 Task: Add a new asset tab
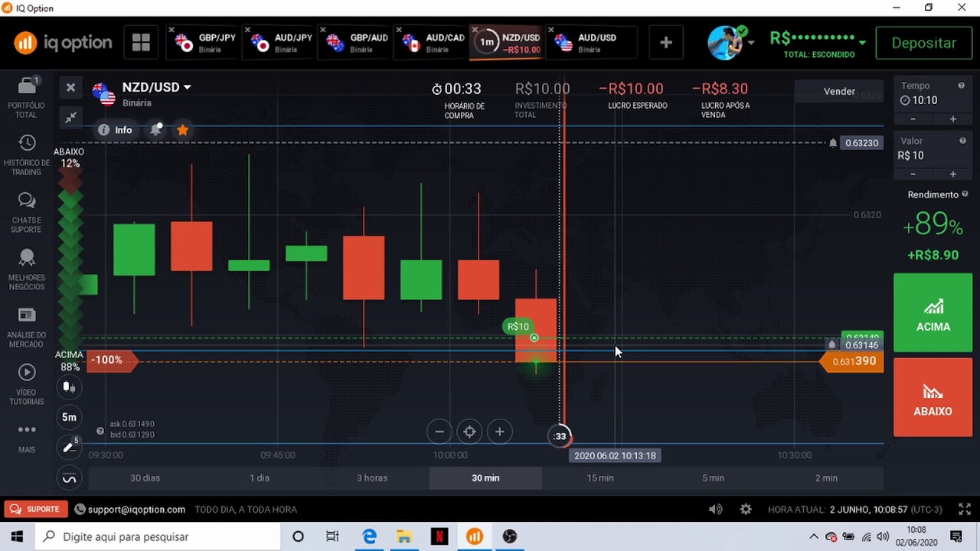point(666,43)
